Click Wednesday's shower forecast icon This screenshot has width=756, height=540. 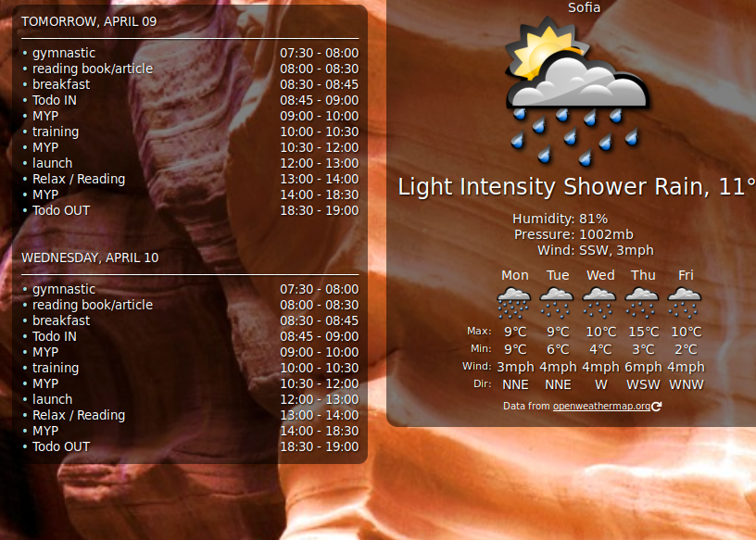[x=599, y=301]
